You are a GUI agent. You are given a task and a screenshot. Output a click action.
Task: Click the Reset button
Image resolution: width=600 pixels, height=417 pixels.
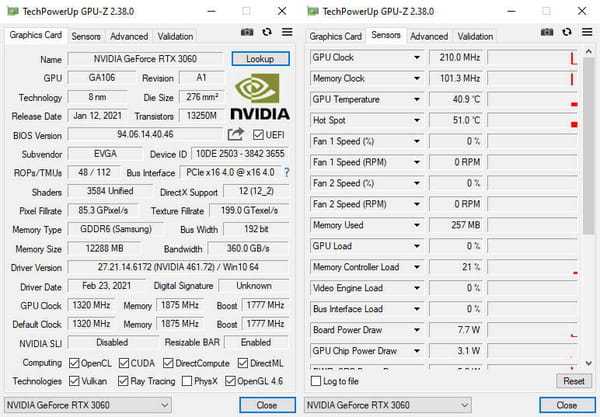pos(574,381)
